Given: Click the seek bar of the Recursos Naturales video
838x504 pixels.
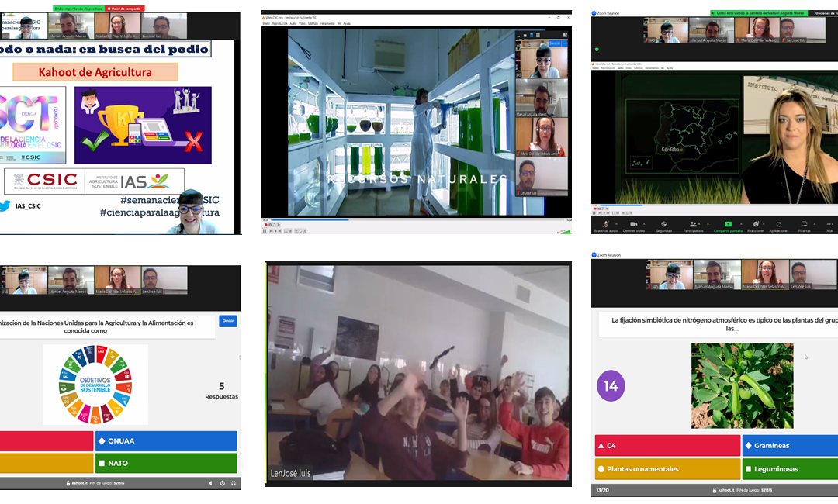Looking at the screenshot, I should coord(418,220).
